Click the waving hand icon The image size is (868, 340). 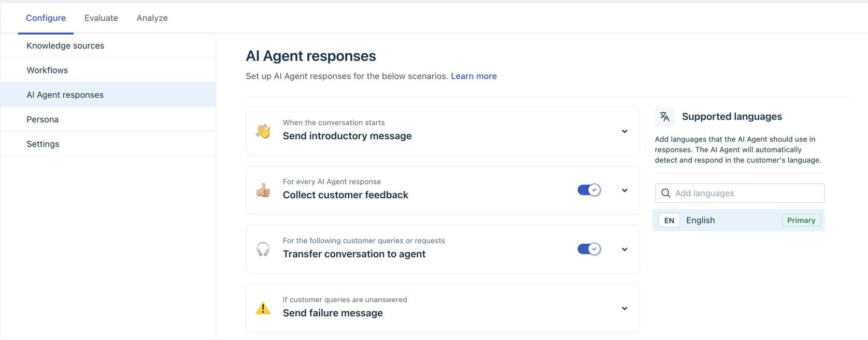(x=263, y=131)
